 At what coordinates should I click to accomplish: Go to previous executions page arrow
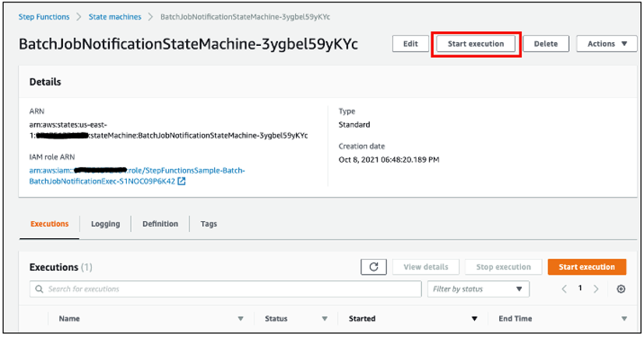pos(565,289)
